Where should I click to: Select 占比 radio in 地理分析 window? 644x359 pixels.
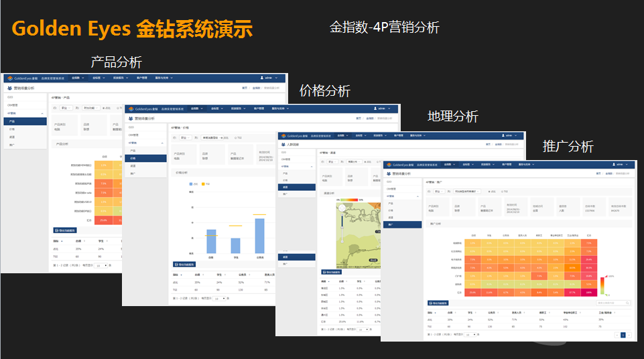tap(365, 161)
